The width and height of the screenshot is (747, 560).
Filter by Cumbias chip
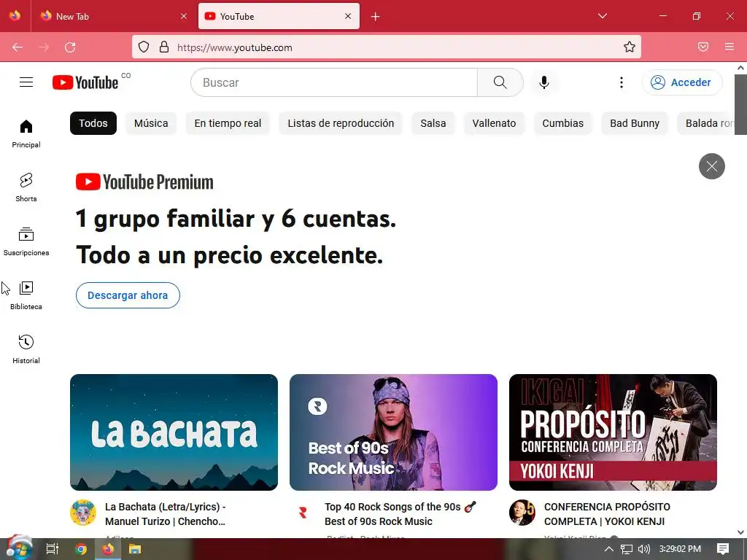point(562,123)
